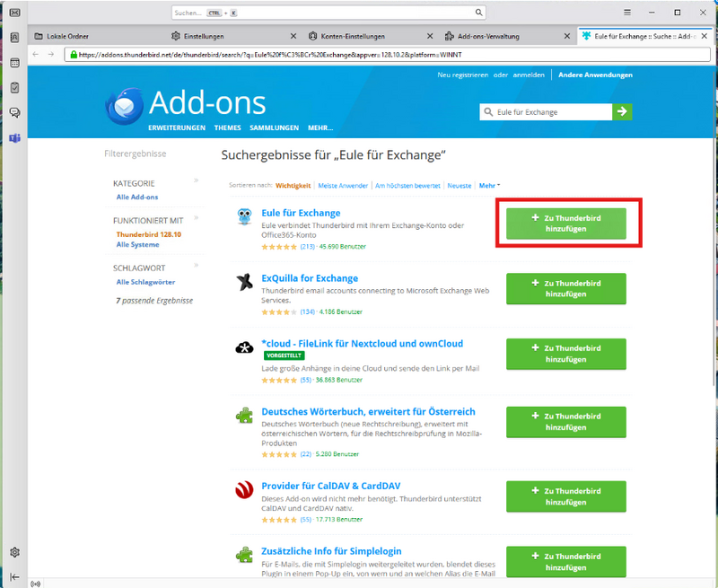The image size is (718, 588).
Task: Switch to the Konten-Einstellungen tab
Action: pos(353,36)
